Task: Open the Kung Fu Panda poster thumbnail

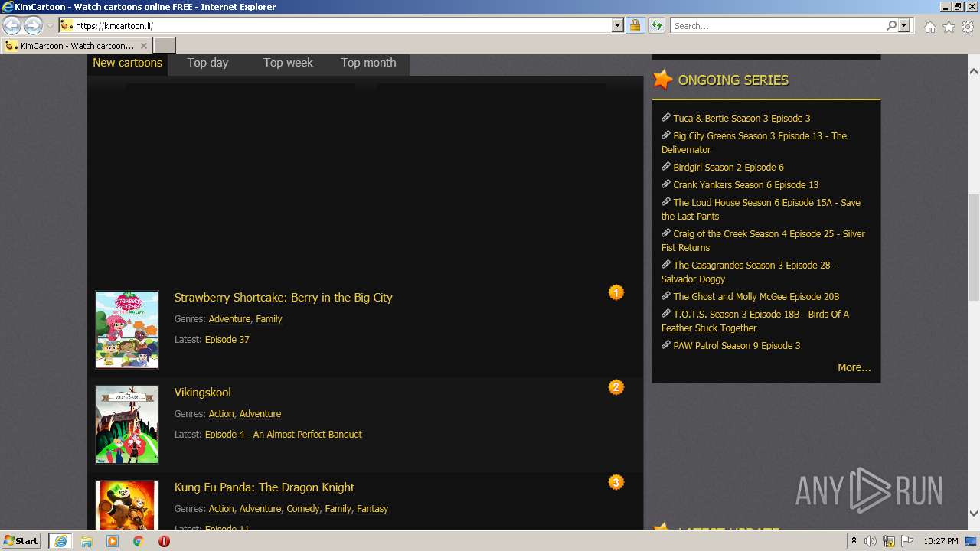Action: point(127,505)
